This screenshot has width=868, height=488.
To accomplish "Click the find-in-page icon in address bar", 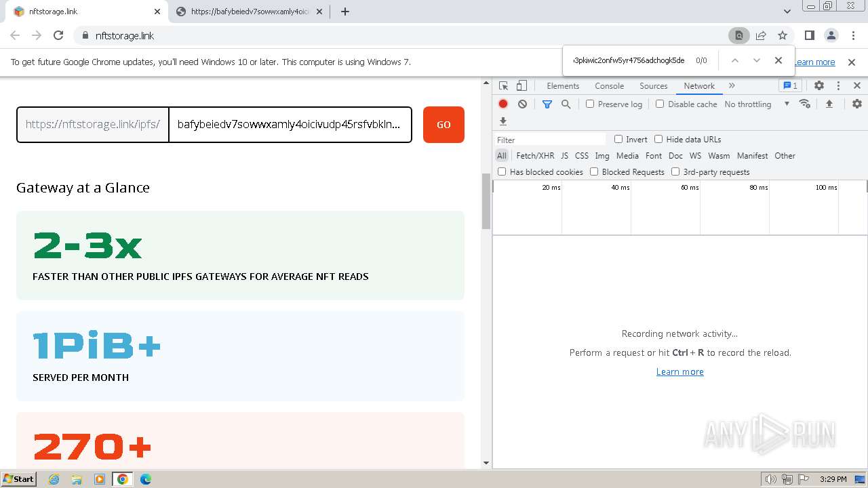I will [x=738, y=35].
